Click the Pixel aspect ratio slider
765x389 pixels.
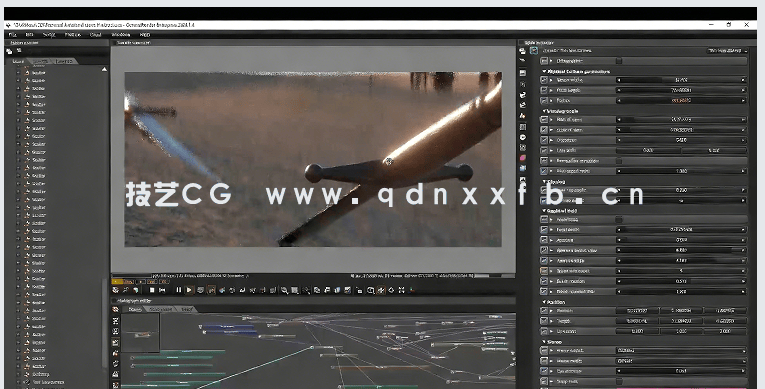click(x=682, y=171)
